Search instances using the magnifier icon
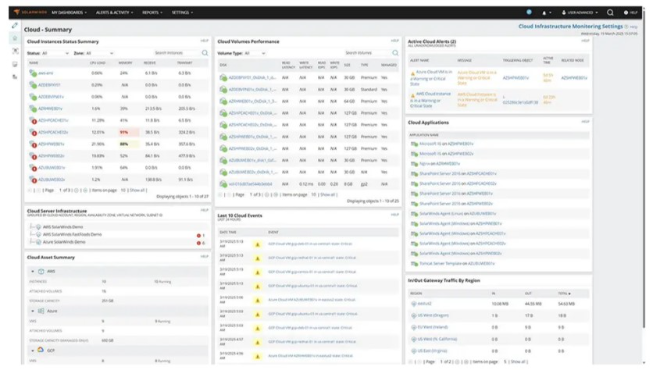 [205, 53]
